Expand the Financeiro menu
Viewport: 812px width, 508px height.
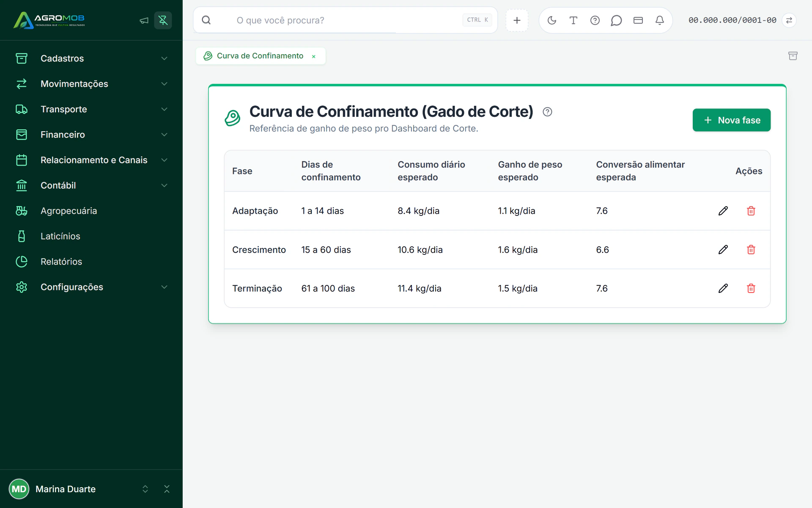91,135
